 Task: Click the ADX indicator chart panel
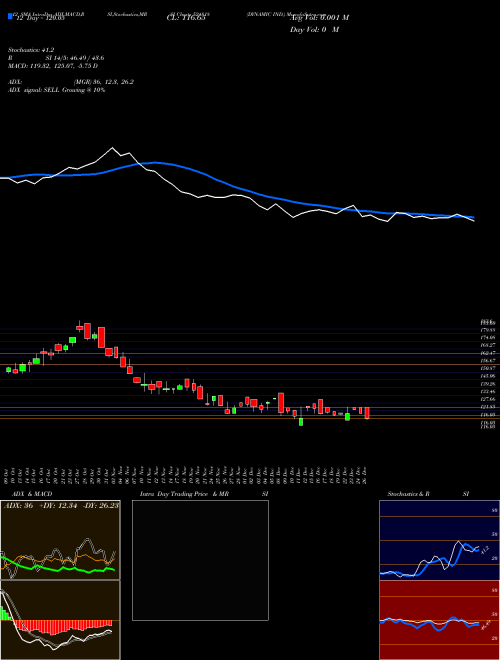[x=60, y=540]
